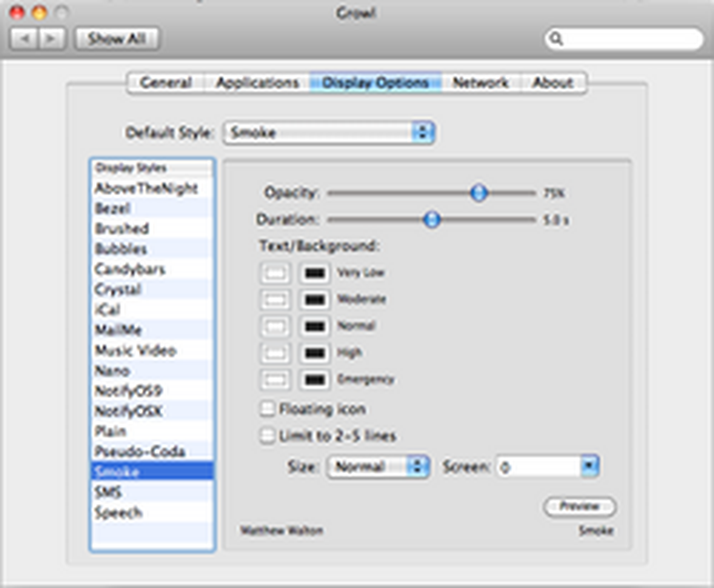Image resolution: width=714 pixels, height=588 pixels.
Task: Open the Very Low background color well
Action: click(x=314, y=273)
